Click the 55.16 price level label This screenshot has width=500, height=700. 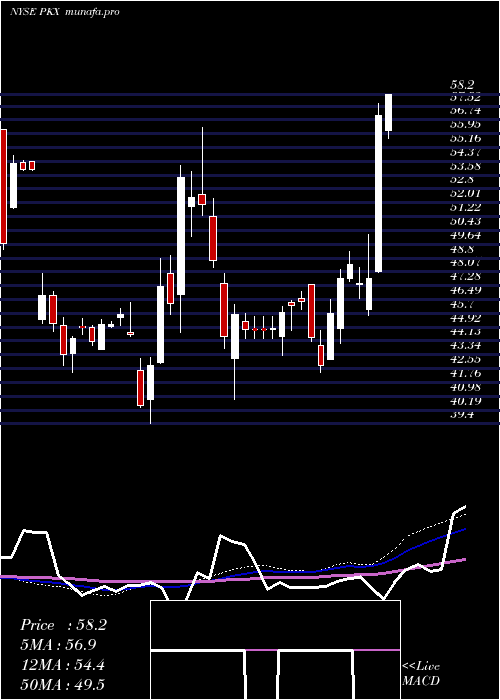464,138
